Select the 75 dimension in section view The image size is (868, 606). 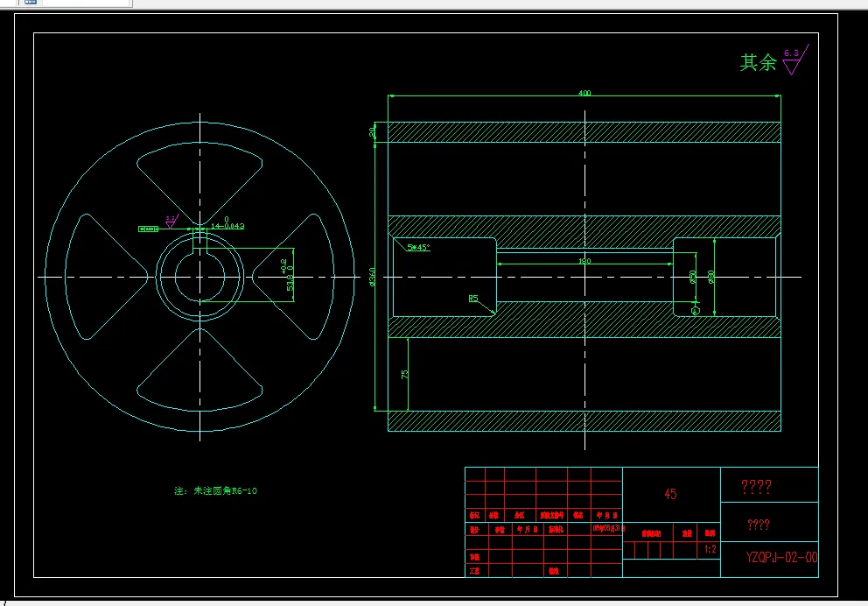[x=404, y=375]
